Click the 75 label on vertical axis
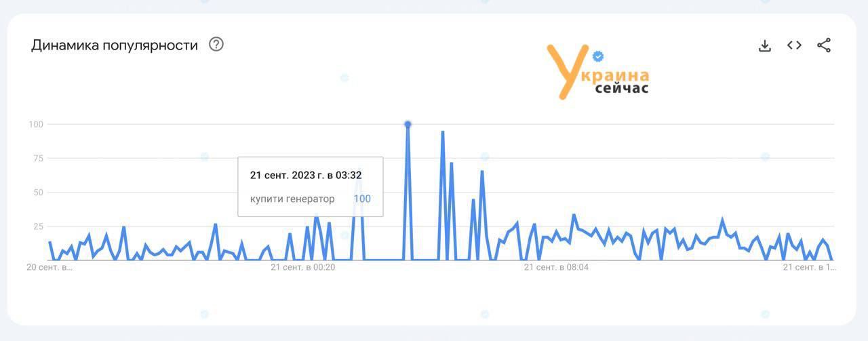 pos(38,159)
